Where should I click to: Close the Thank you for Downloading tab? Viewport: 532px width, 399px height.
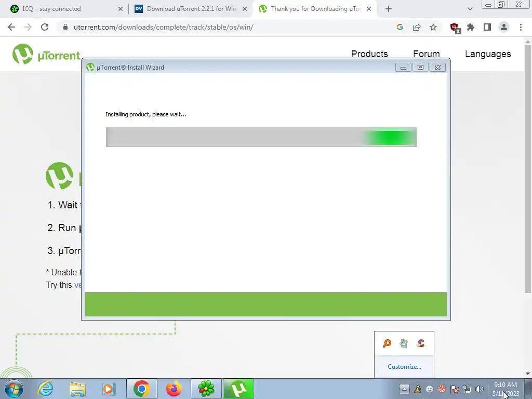pos(369,9)
